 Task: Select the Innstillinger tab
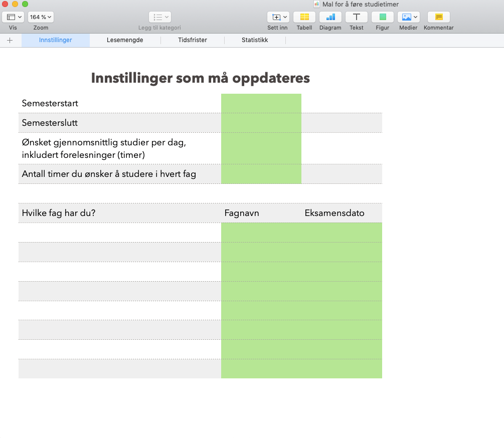(x=56, y=40)
